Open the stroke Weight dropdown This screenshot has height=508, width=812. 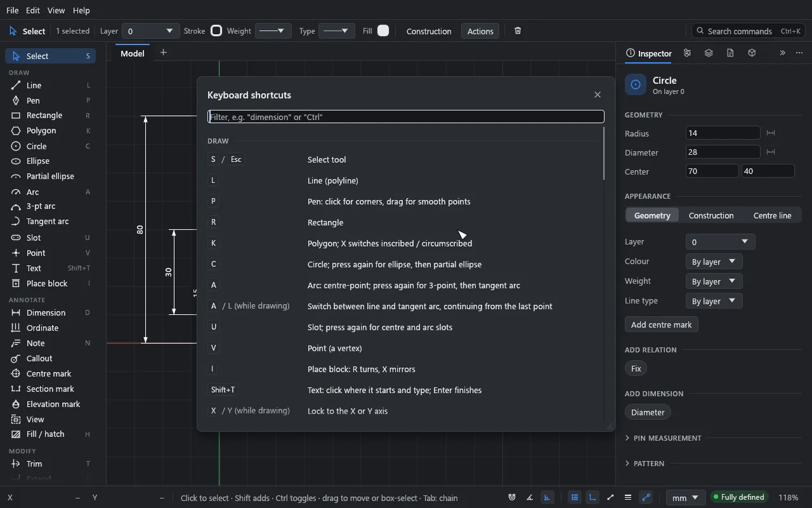tap(273, 31)
